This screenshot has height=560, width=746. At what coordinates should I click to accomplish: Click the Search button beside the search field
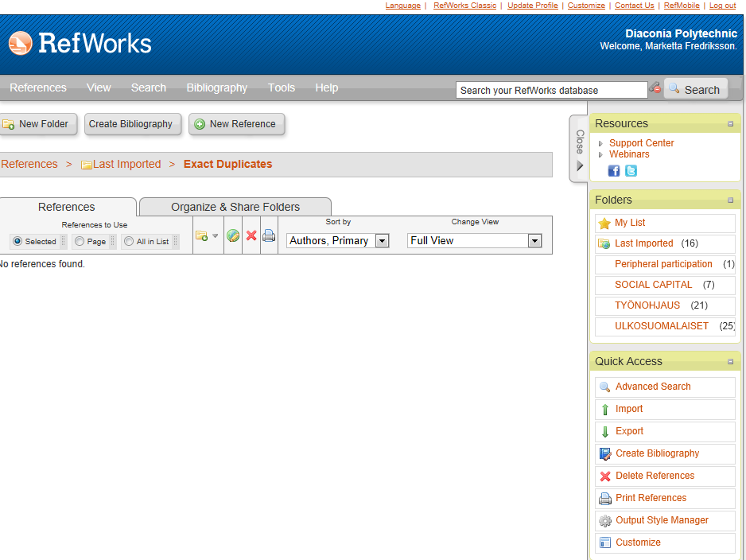coord(696,89)
